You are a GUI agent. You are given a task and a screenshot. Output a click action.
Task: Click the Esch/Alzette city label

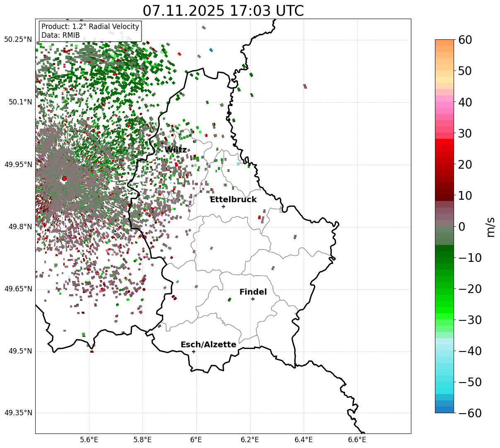tap(208, 344)
